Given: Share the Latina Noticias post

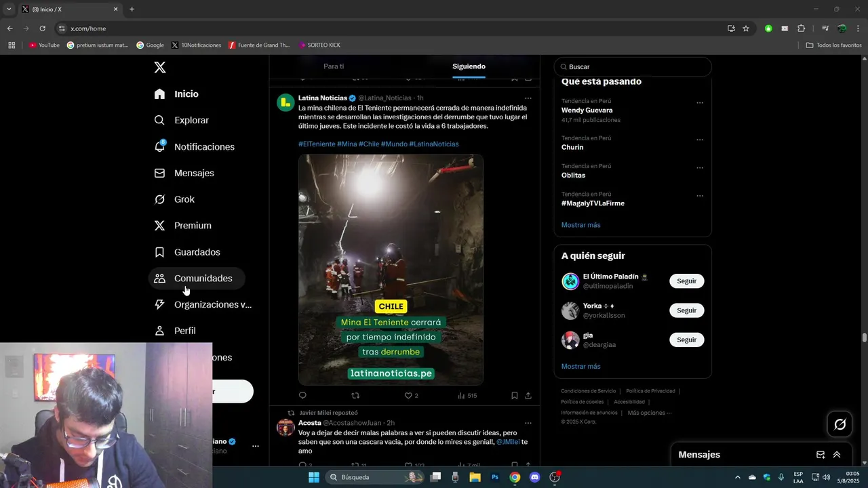Looking at the screenshot, I should click(528, 395).
